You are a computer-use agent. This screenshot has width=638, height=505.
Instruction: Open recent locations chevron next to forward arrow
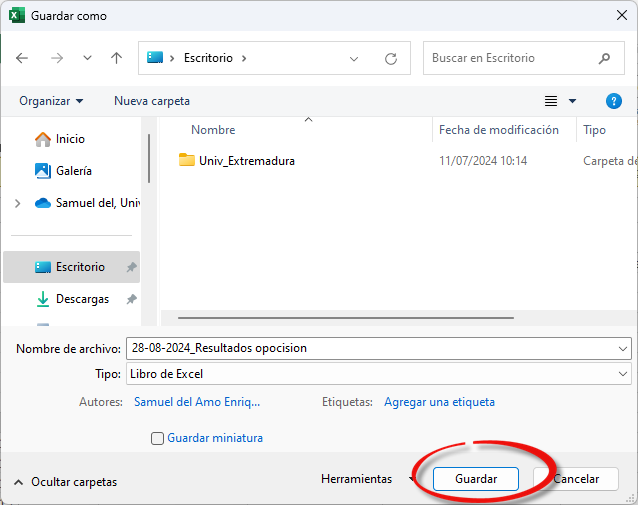tap(87, 58)
